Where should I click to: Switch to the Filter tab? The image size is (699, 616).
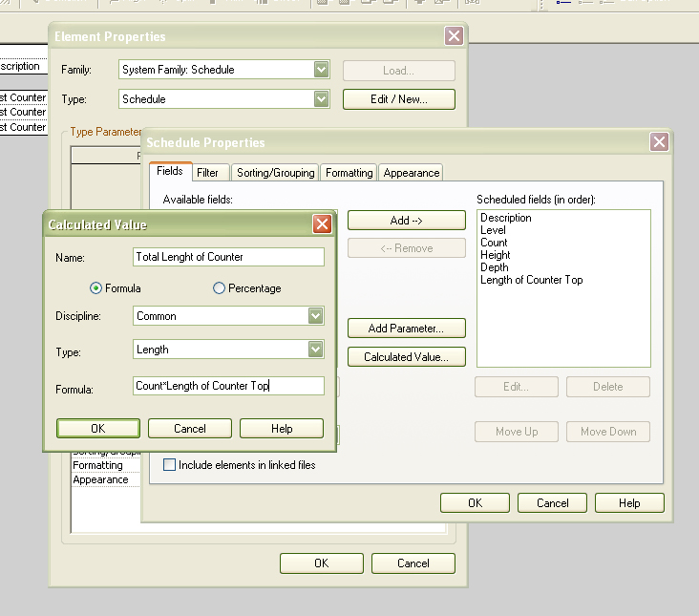pos(207,173)
